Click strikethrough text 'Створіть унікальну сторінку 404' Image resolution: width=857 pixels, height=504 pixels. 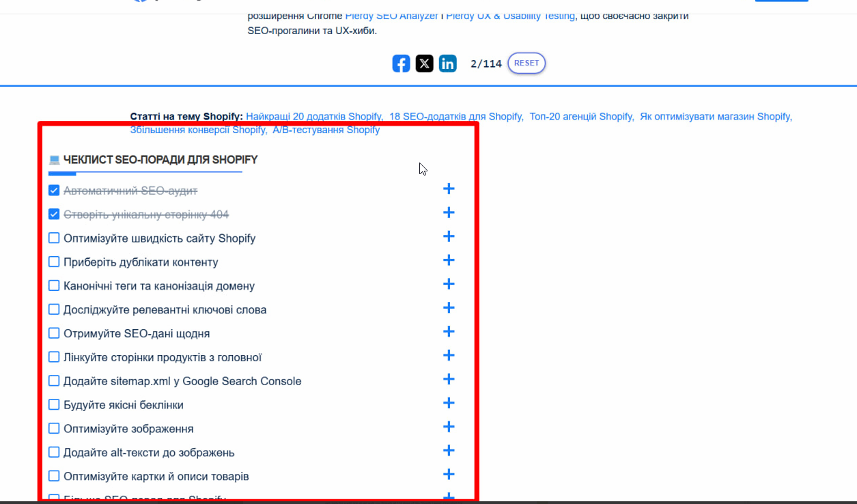point(146,214)
